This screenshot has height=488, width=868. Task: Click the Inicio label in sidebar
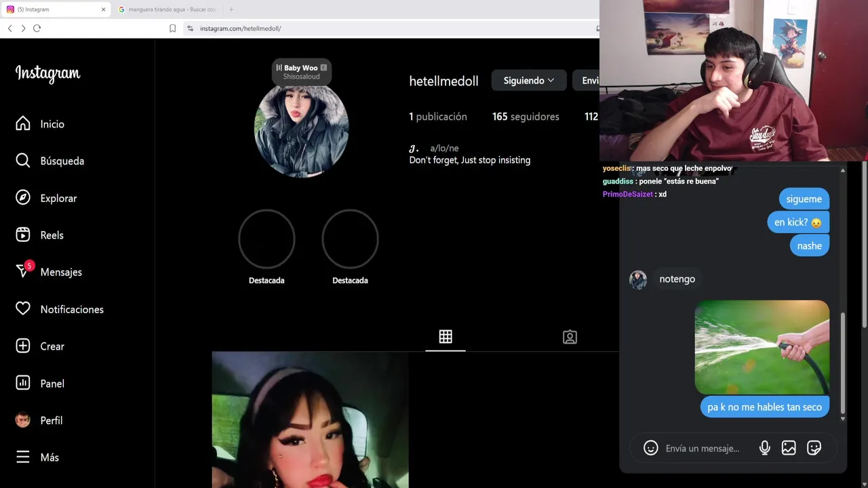(x=52, y=124)
